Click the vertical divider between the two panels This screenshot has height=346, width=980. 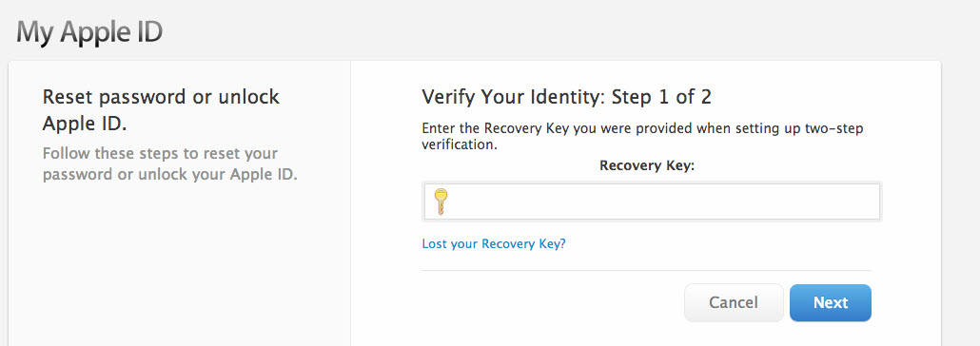[x=351, y=203]
